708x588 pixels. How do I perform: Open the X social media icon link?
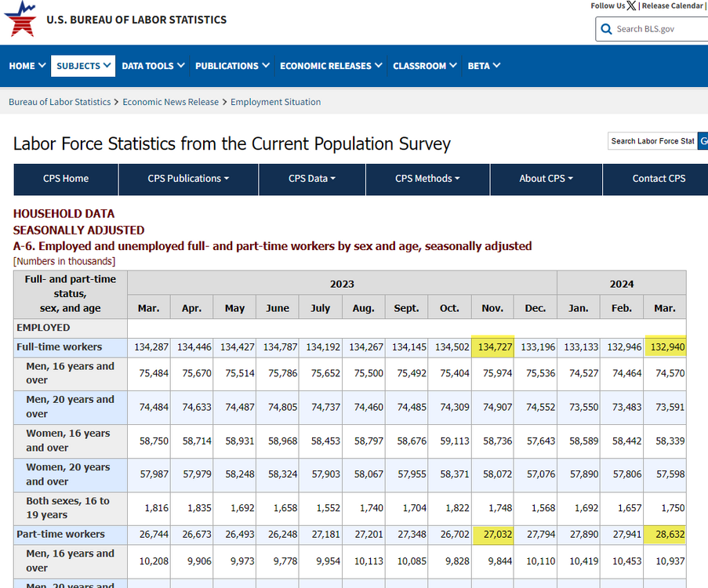(x=632, y=5)
